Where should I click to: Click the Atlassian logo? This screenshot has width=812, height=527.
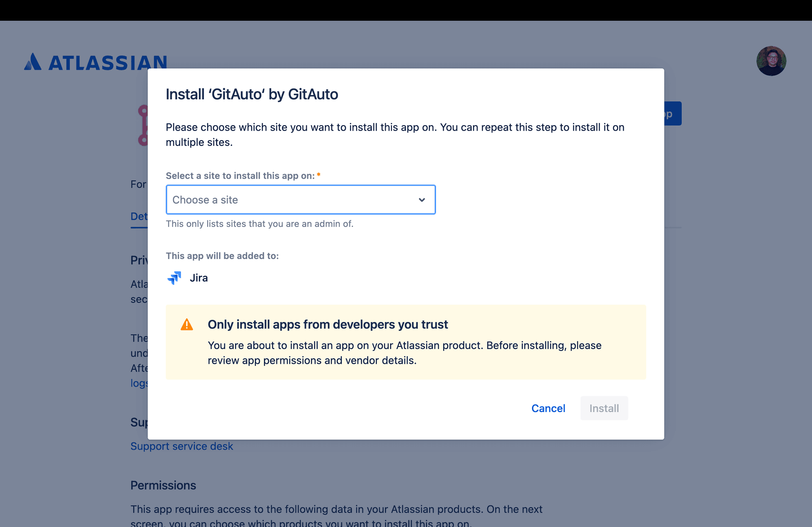coord(96,62)
